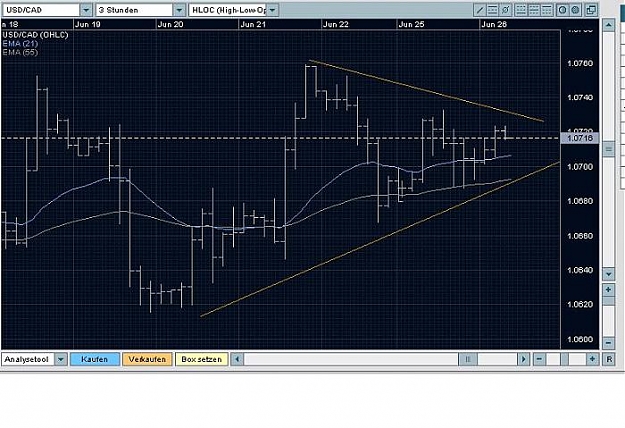Open the HLOC chart type dropdown
The width and height of the screenshot is (625, 428).
273,10
